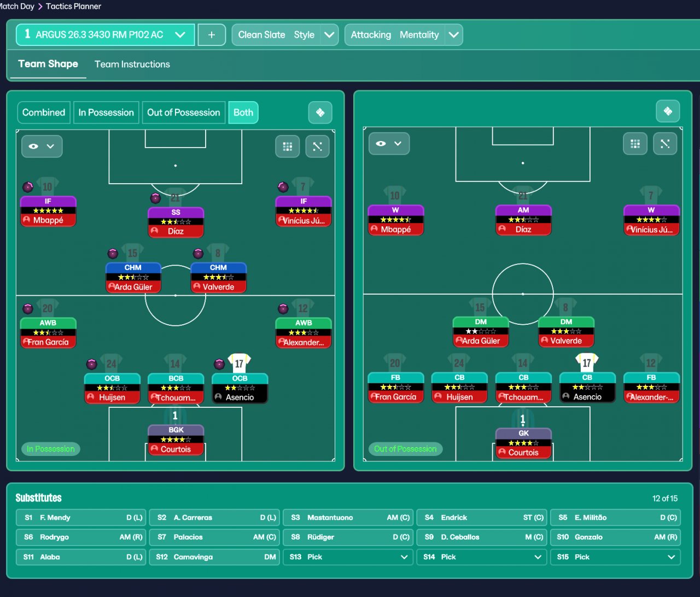Click the purple badge icon beside Arda Güler's number 15 shirt
This screenshot has height=597, width=700.
[x=113, y=253]
